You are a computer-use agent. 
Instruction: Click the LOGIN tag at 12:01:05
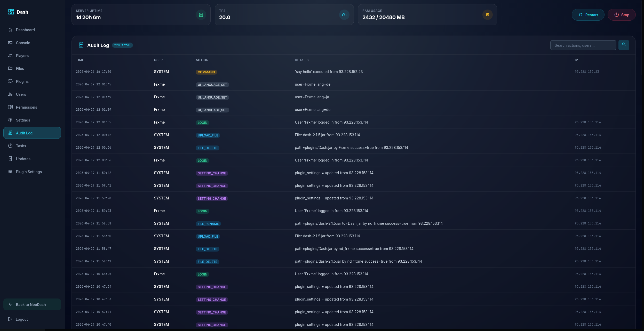[x=202, y=123]
